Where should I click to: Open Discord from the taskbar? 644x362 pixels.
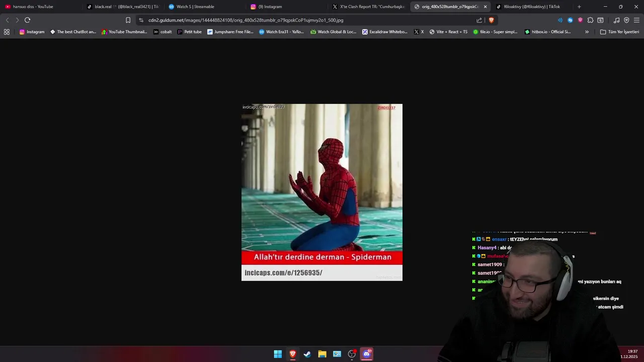click(367, 354)
